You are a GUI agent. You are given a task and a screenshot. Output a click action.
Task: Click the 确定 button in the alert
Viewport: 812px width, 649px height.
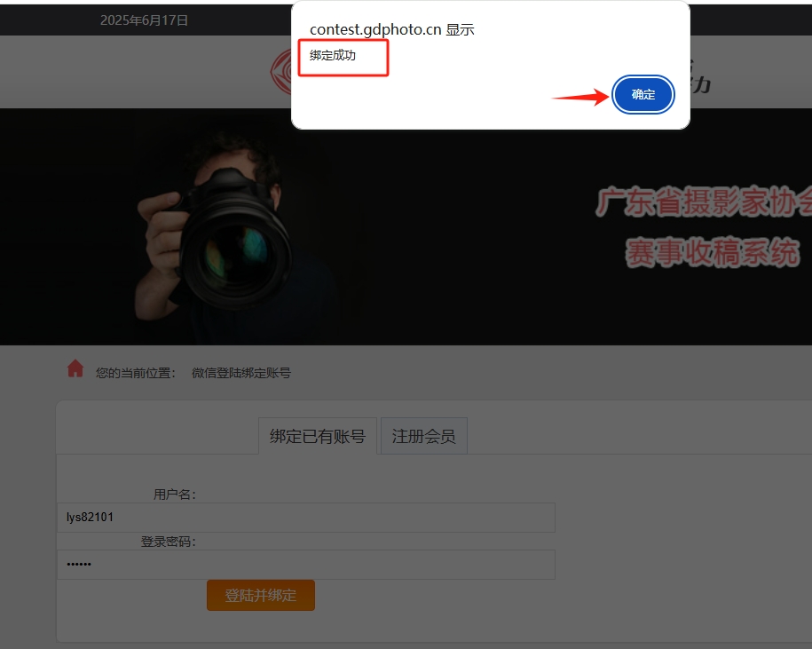[643, 95]
